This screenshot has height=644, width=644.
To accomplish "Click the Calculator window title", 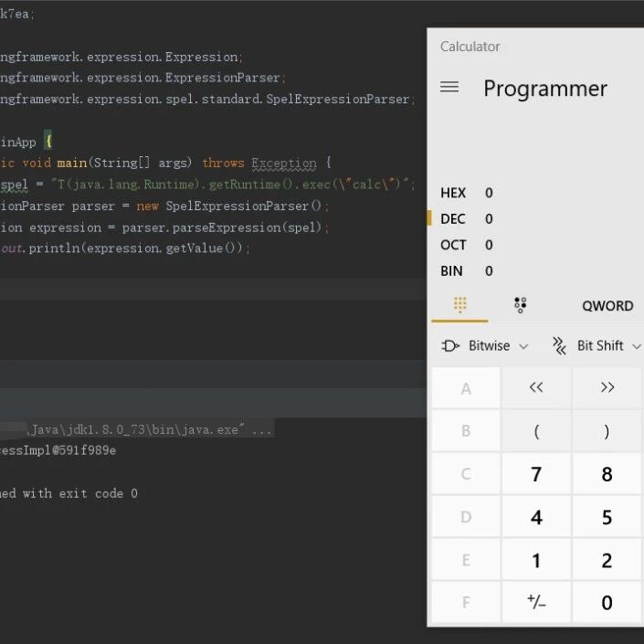I will click(x=470, y=47).
